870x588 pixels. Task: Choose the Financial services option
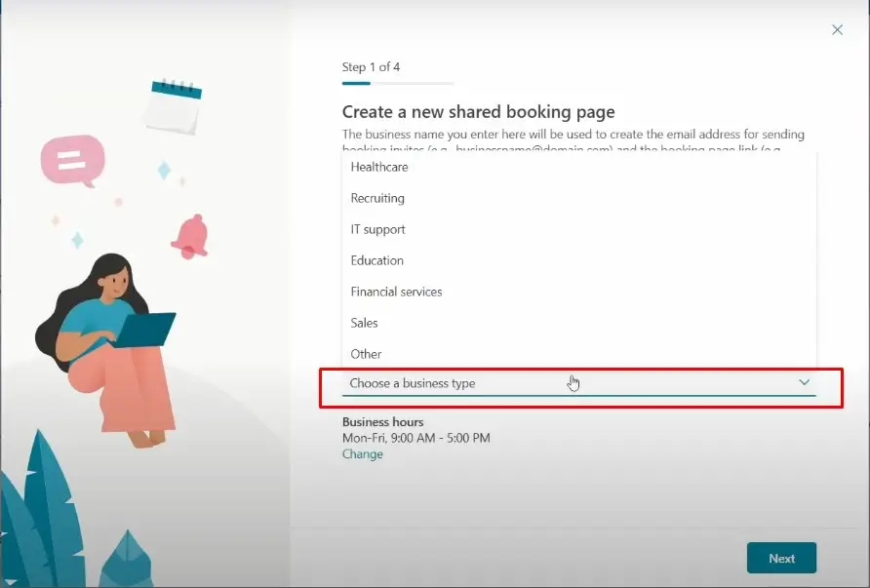pos(396,292)
